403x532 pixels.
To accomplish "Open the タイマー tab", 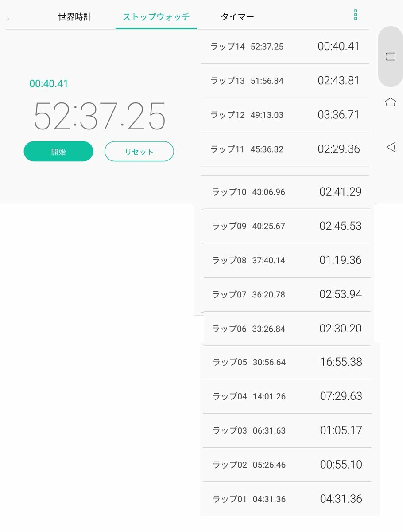I will tap(237, 17).
